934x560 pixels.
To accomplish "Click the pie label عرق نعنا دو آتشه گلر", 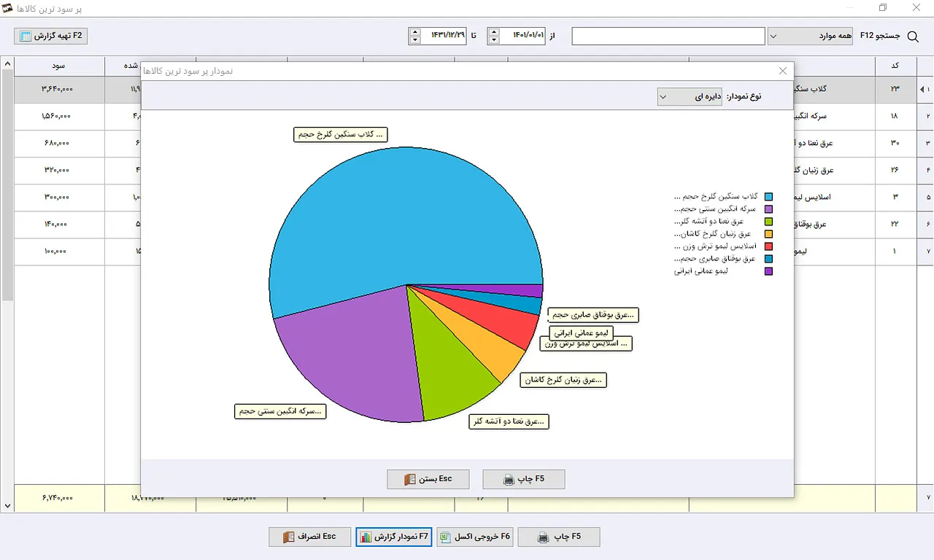I will 509,421.
